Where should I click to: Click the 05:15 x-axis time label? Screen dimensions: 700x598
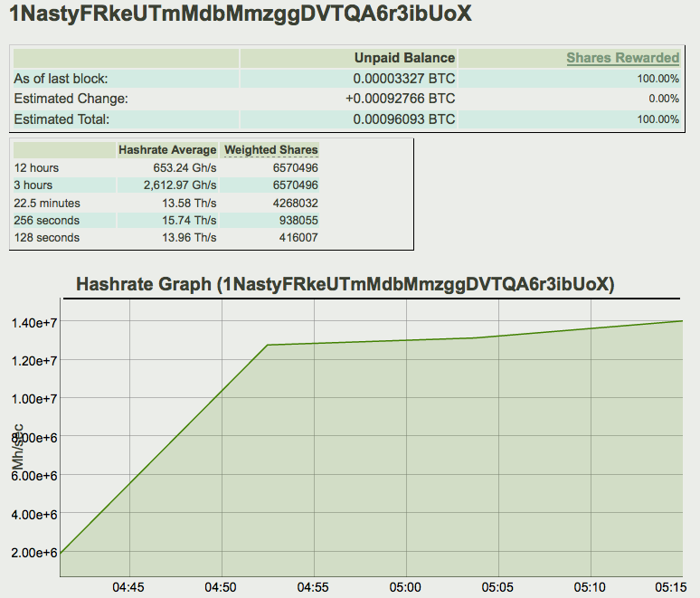[x=671, y=587]
